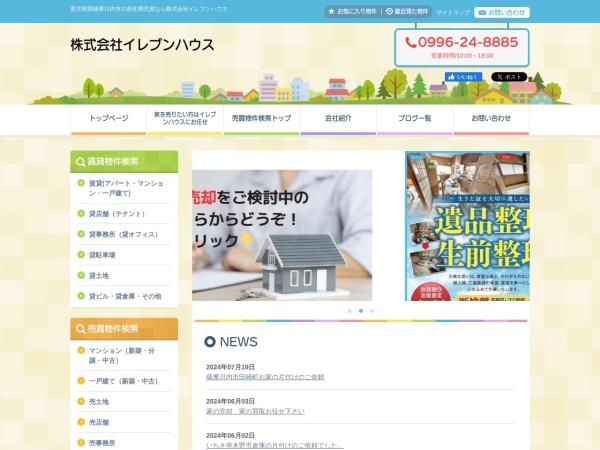Click the green bullet icon beside 貸土地
The height and width of the screenshot is (450, 600).
(81, 275)
